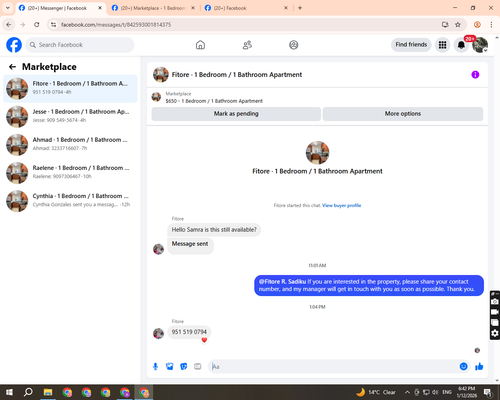Switch to the Messenger browser tab
Image resolution: width=500 pixels, height=400 pixels.
pyautogui.click(x=57, y=8)
